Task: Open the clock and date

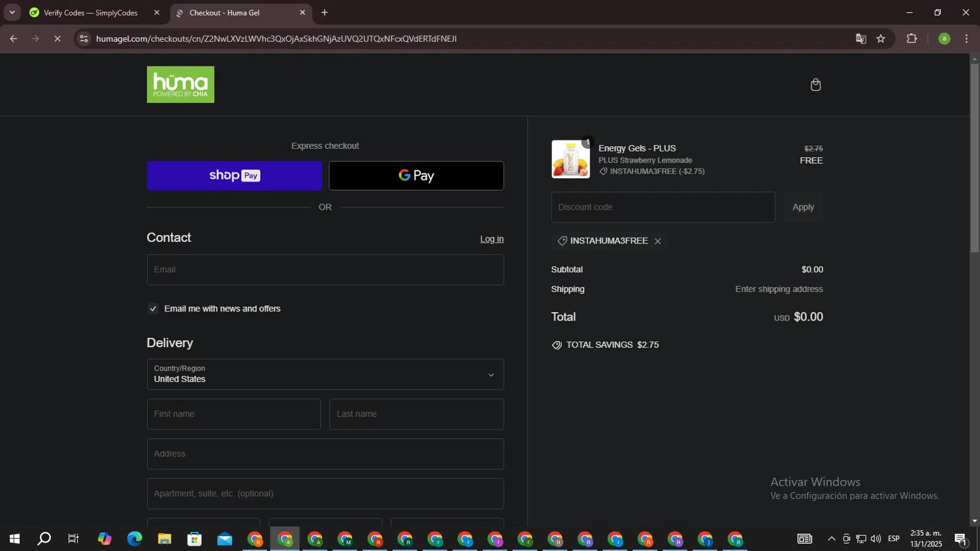Action: point(926,539)
